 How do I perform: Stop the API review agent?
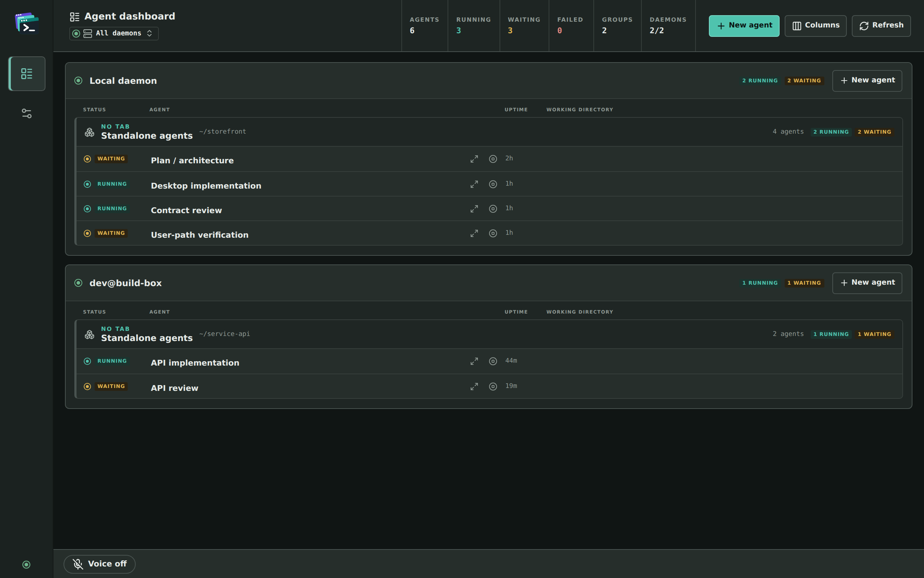[493, 387]
